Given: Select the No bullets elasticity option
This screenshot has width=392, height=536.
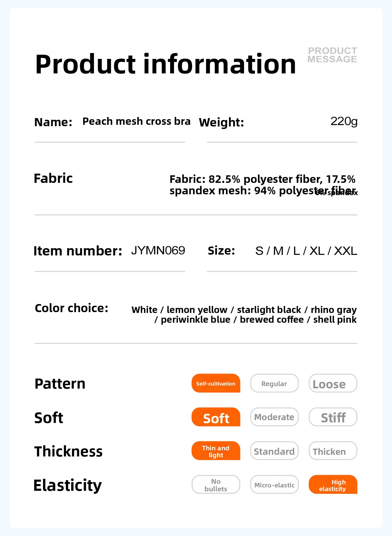Looking at the screenshot, I should (216, 484).
